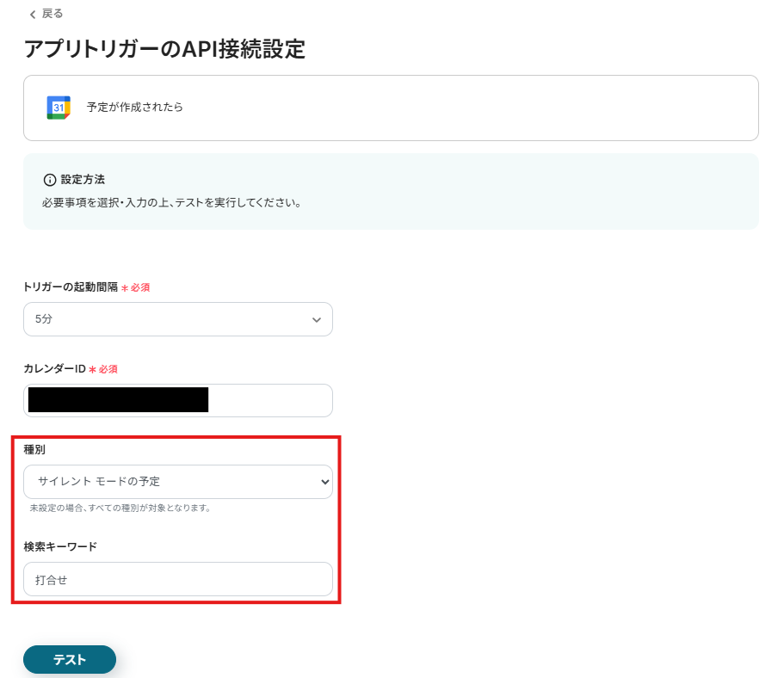Click the 戻る link

coord(49,14)
